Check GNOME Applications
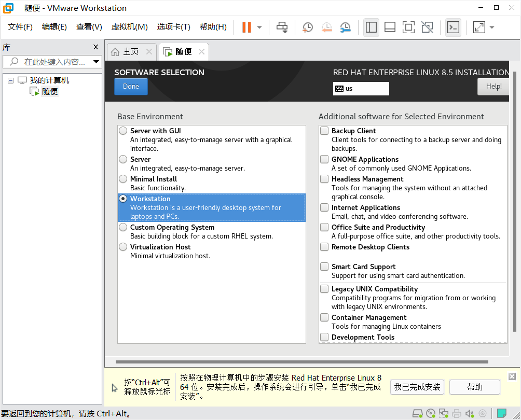 (x=324, y=159)
